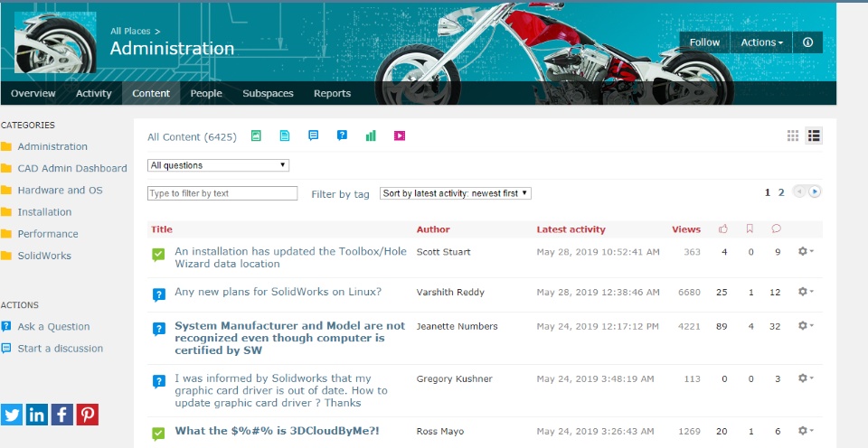The width and height of the screenshot is (868, 448).
Task: Go to next page arrow
Action: pos(815,191)
